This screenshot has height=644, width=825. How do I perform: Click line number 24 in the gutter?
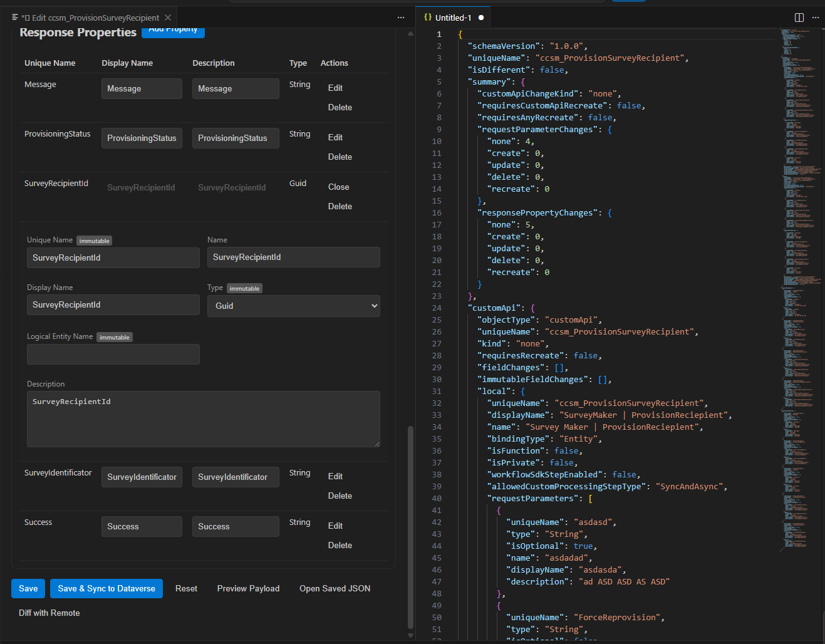tap(437, 308)
